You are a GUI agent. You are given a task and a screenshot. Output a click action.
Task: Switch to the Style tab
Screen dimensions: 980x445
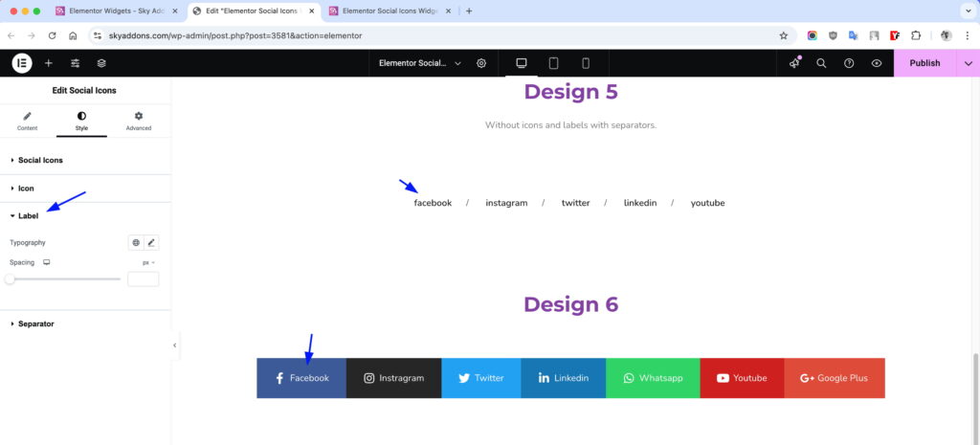click(x=81, y=122)
